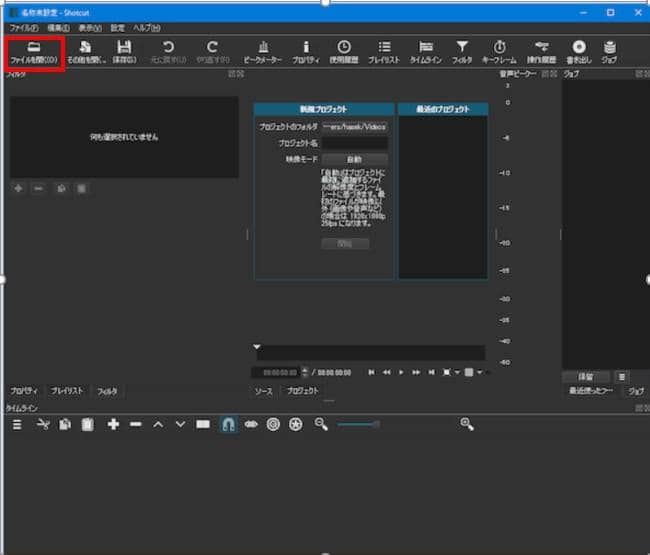Image resolution: width=650 pixels, height=555 pixels.
Task: Switch to the Playlist tab at bottom left
Action: coord(67,391)
